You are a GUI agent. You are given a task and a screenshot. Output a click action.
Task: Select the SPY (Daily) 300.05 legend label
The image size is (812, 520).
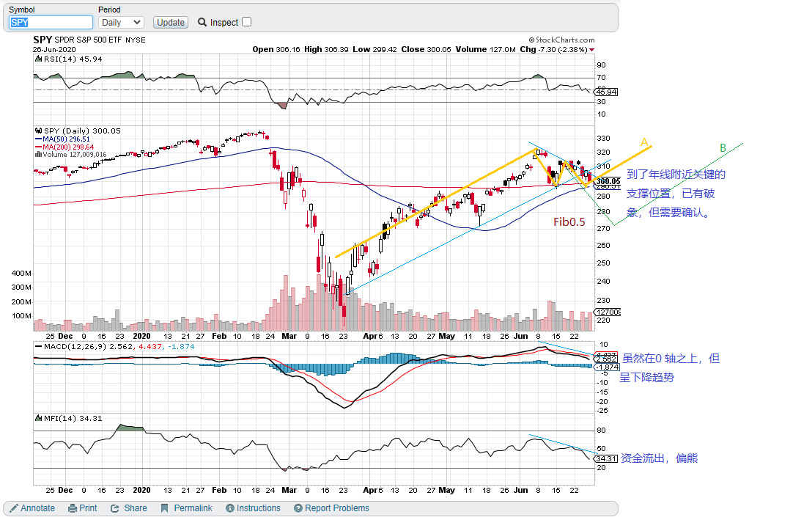(x=78, y=131)
